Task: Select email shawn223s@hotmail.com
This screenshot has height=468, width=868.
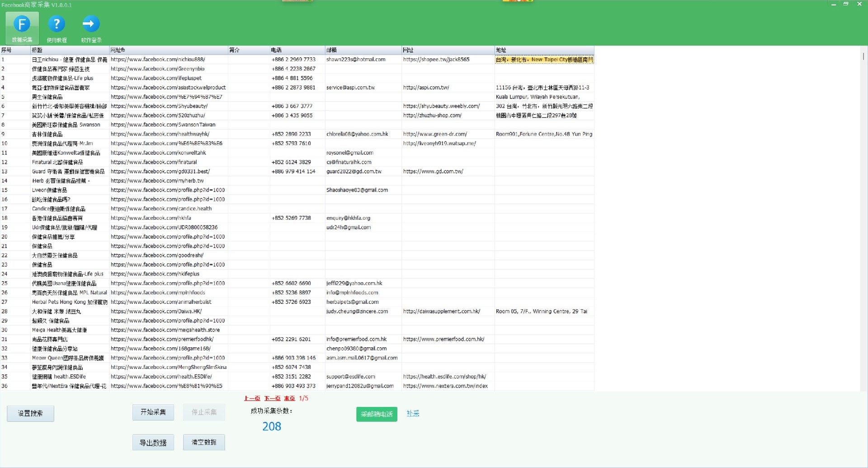Action: tap(363, 60)
